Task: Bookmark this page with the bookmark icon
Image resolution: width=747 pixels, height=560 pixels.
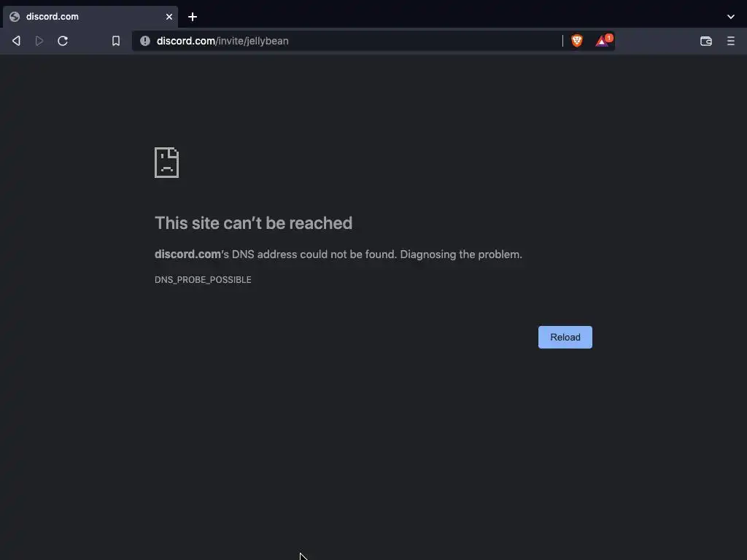Action: coord(116,41)
